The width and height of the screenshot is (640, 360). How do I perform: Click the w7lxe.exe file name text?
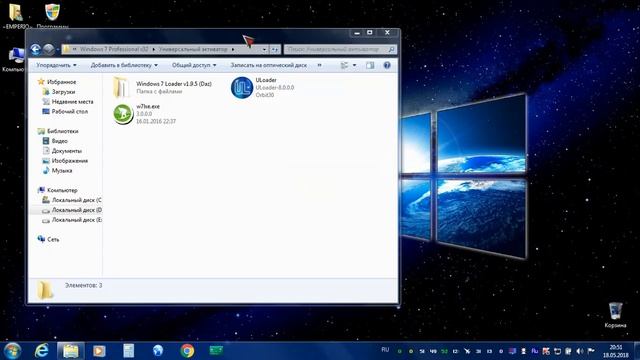(x=148, y=106)
